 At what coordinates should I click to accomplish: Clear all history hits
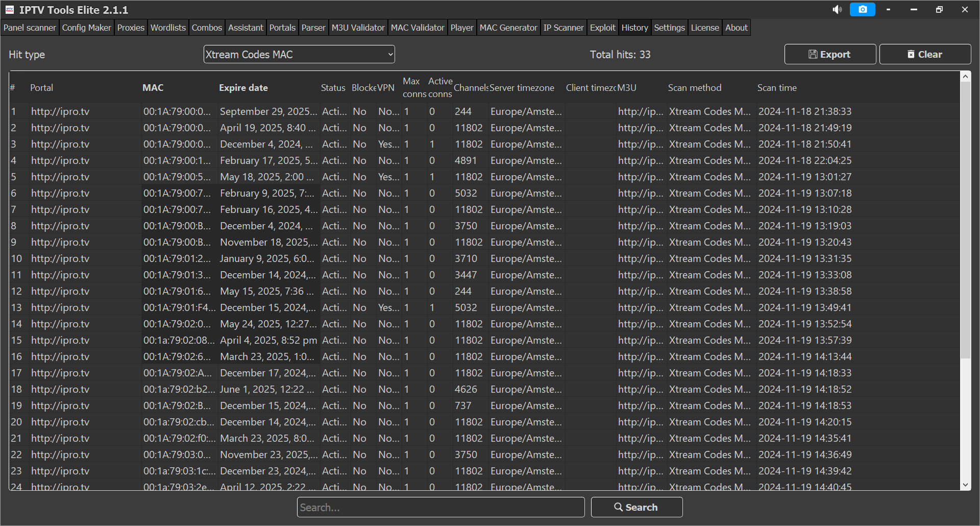[x=925, y=54]
